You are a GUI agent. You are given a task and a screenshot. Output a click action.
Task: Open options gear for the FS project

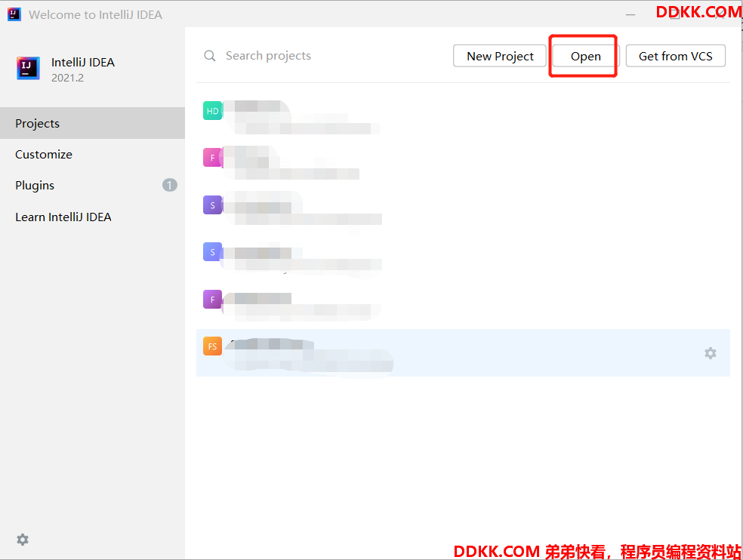pyautogui.click(x=711, y=353)
